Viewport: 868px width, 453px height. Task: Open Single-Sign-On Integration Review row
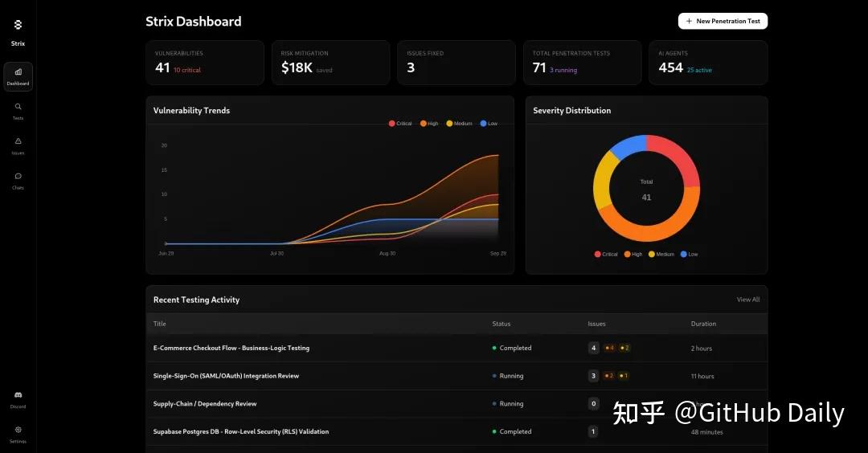pyautogui.click(x=226, y=376)
